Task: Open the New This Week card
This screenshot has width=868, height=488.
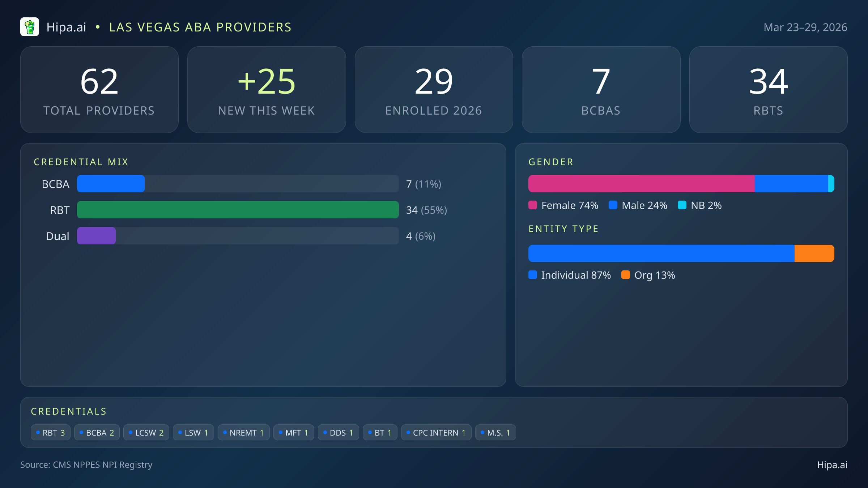Action: [x=267, y=90]
